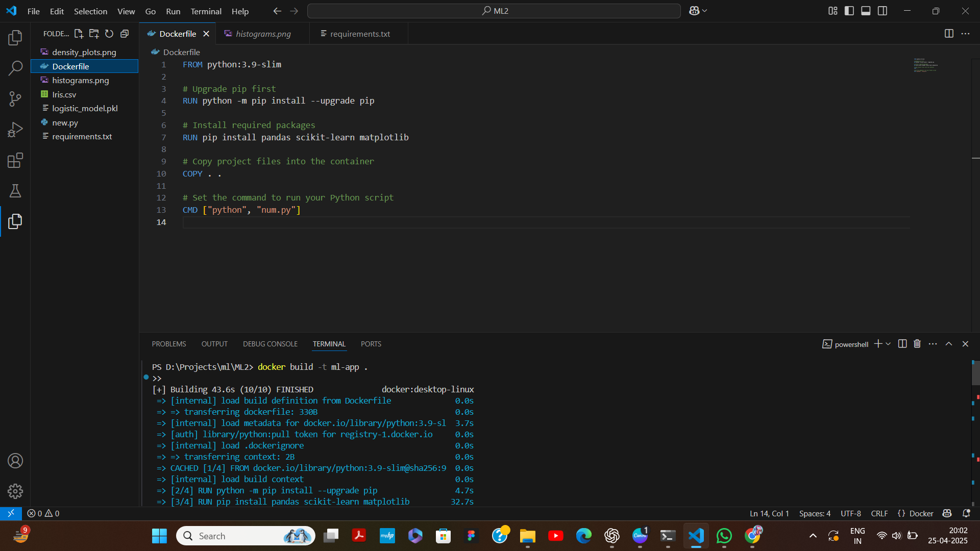Close the Dockerfile editor tab

coord(206,34)
